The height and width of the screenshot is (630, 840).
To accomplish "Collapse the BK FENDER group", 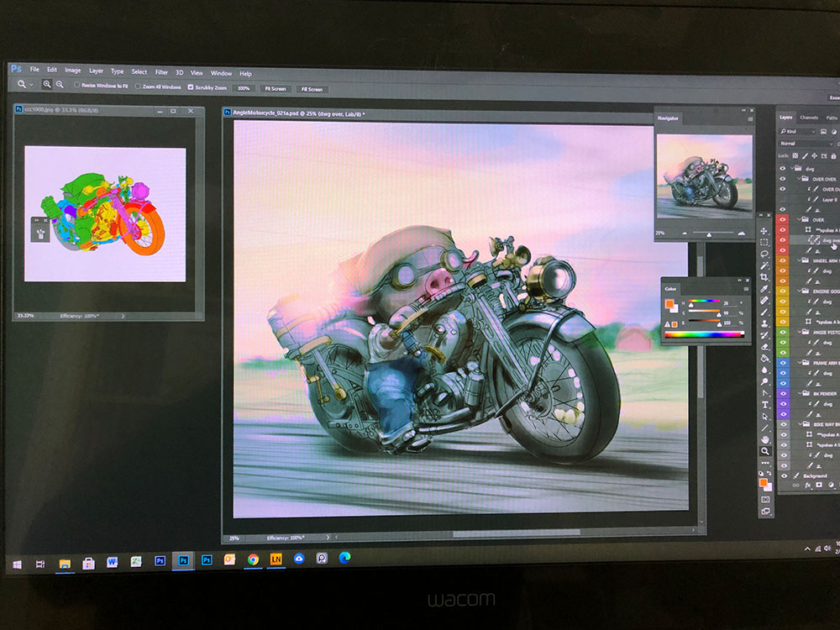I will pyautogui.click(x=799, y=394).
